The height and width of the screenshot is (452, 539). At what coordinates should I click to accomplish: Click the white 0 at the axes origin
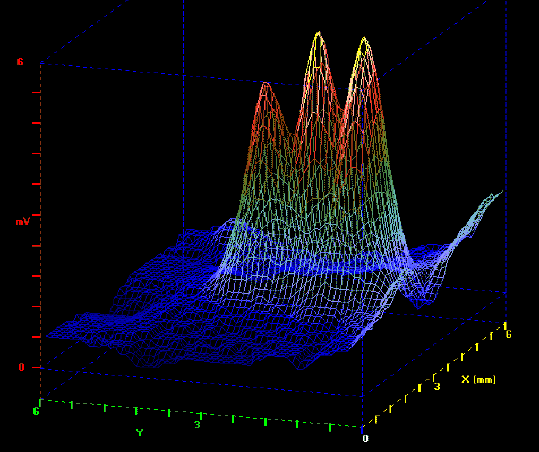click(x=365, y=438)
